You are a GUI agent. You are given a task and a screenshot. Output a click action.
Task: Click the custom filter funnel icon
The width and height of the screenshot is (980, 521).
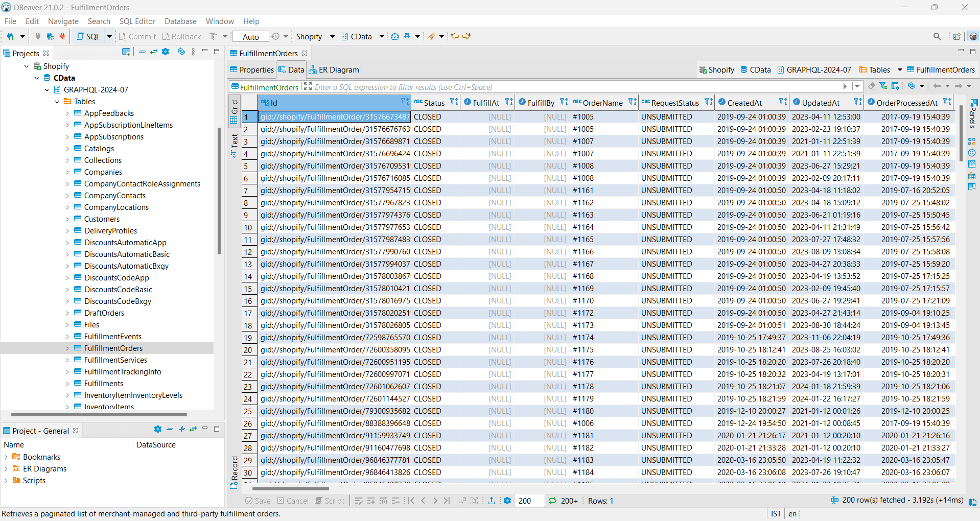[883, 86]
